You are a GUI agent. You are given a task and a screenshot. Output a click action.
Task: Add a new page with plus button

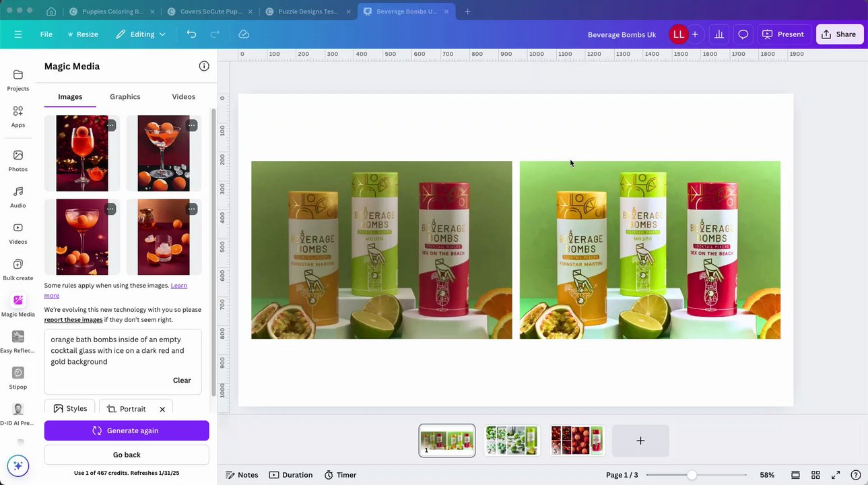(x=640, y=441)
